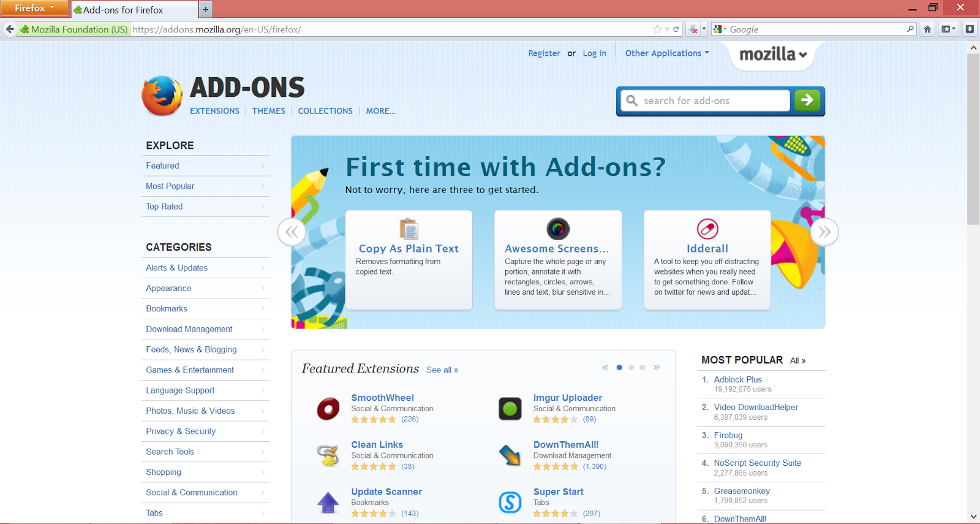Click the scrollbar up arrow

click(973, 47)
